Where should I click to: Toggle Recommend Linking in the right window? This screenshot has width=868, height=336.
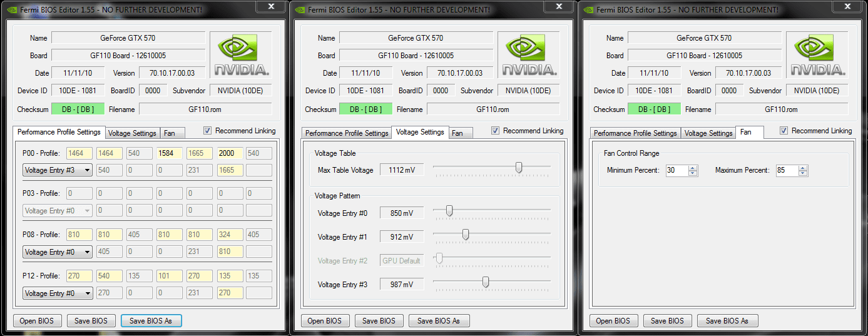pos(784,131)
